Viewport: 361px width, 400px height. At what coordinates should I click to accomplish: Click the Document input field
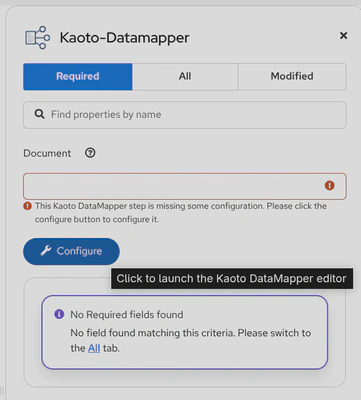185,186
